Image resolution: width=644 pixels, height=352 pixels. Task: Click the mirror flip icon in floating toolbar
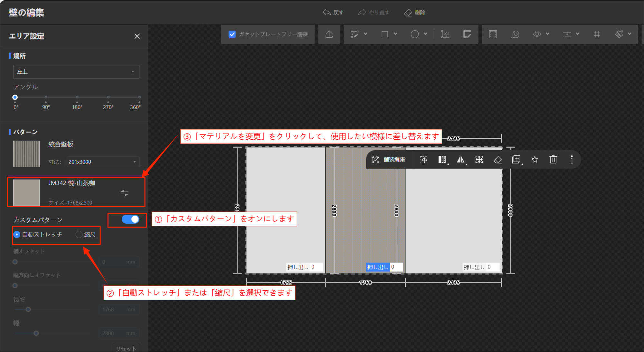461,159
